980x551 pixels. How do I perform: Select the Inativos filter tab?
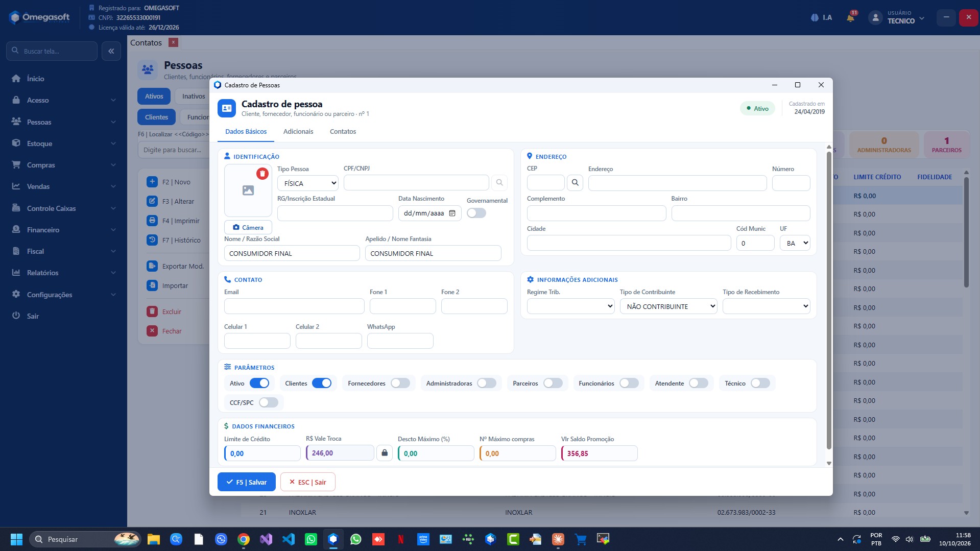tap(194, 96)
